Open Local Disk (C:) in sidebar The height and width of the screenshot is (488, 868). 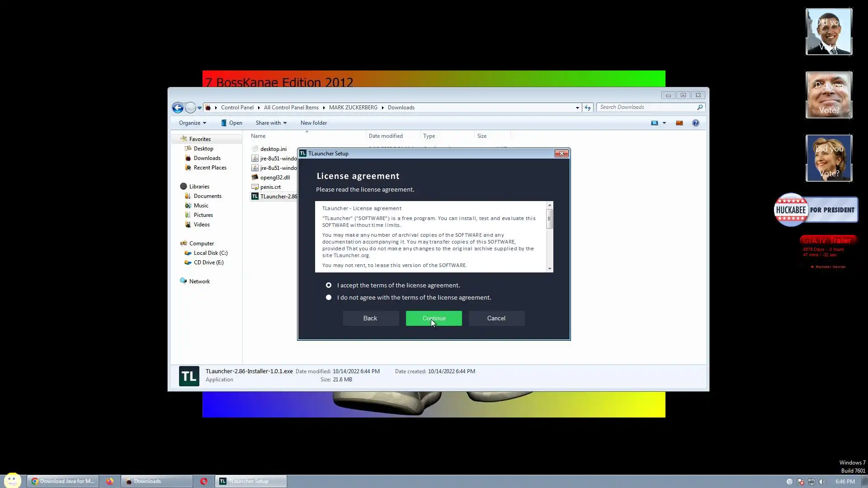pyautogui.click(x=210, y=253)
